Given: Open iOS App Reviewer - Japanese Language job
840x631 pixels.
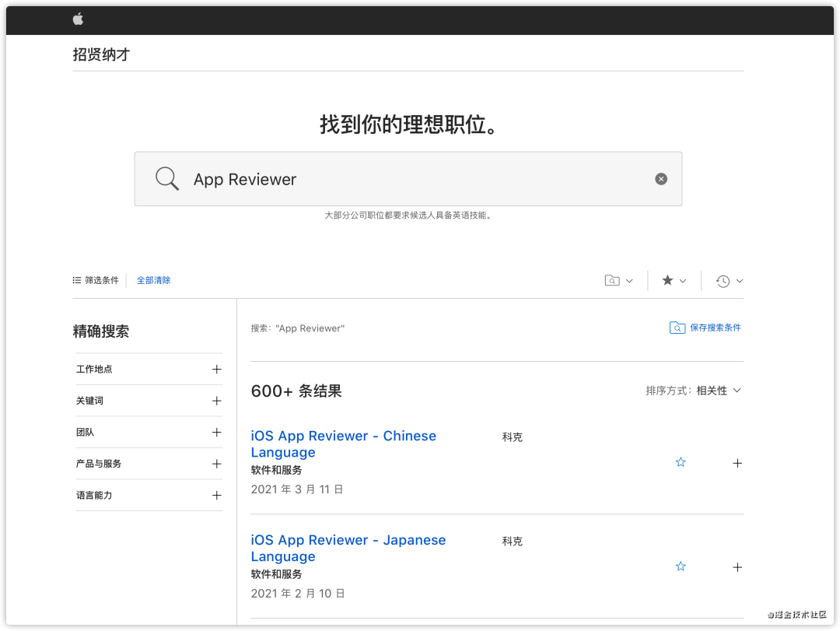Looking at the screenshot, I should click(x=348, y=548).
